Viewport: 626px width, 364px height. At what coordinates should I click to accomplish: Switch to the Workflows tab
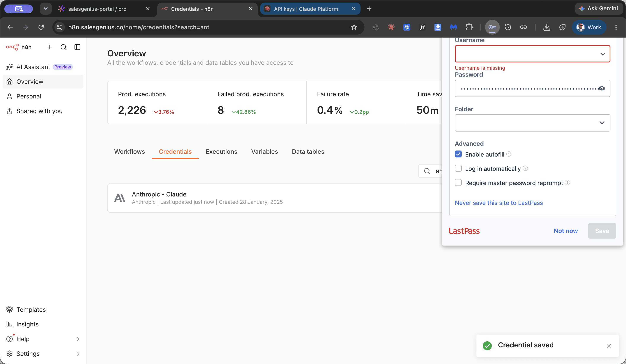pyautogui.click(x=129, y=152)
